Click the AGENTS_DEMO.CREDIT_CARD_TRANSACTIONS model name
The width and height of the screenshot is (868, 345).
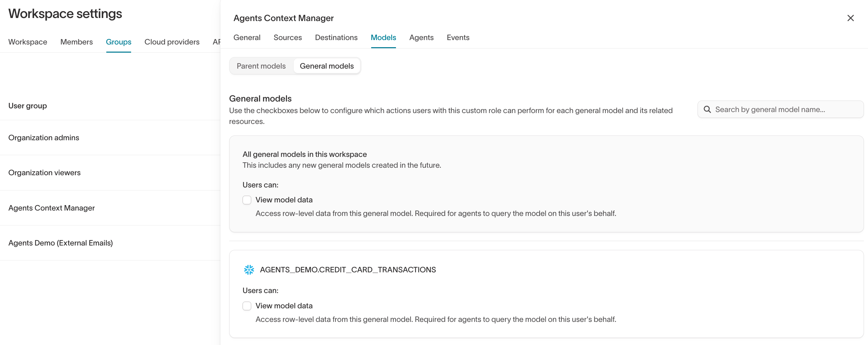348,270
